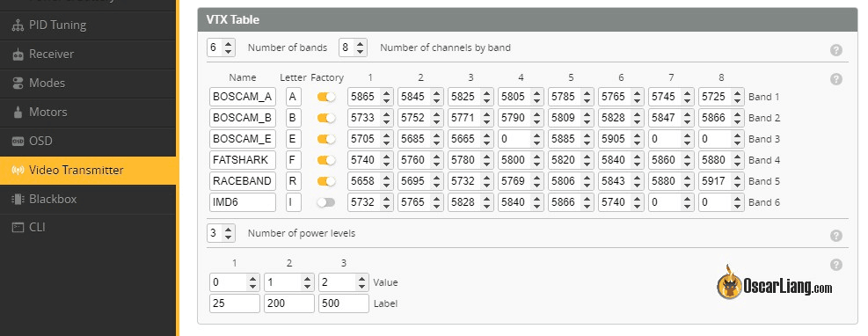868x336 pixels.
Task: Click the letter field containing R
Action: [x=294, y=181]
